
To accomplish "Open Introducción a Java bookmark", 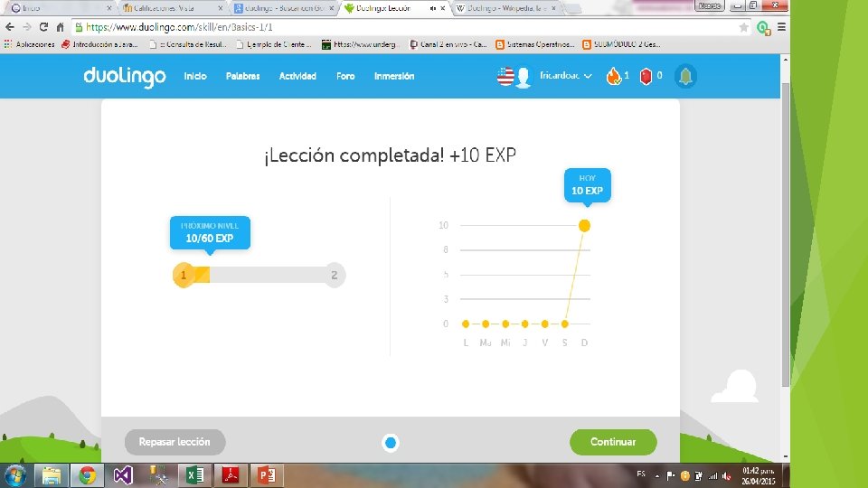I will tap(99, 44).
